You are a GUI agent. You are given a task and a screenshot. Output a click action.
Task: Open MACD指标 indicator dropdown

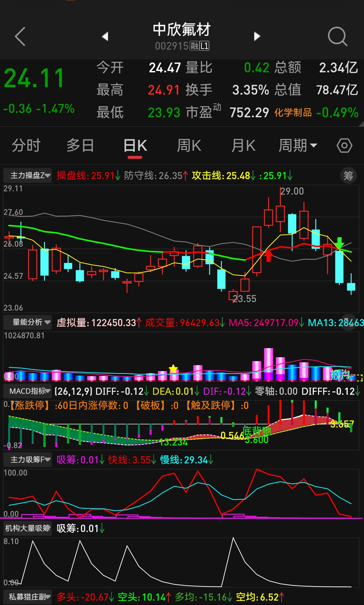coord(28,391)
